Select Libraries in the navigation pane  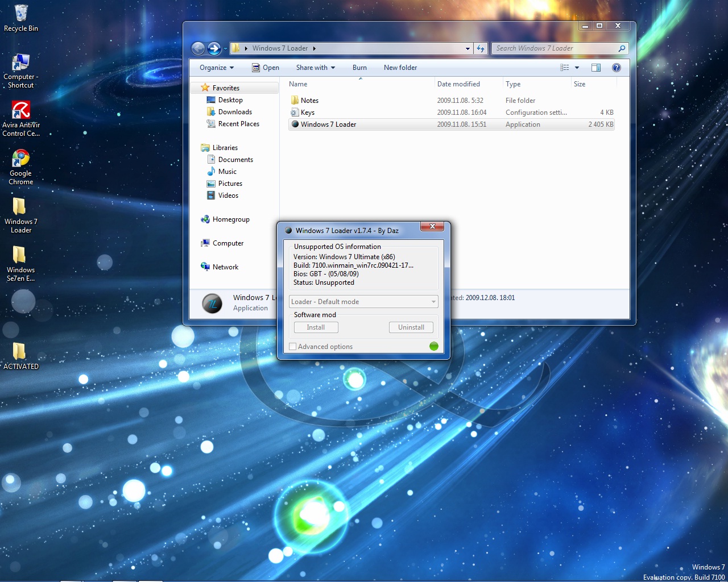225,148
